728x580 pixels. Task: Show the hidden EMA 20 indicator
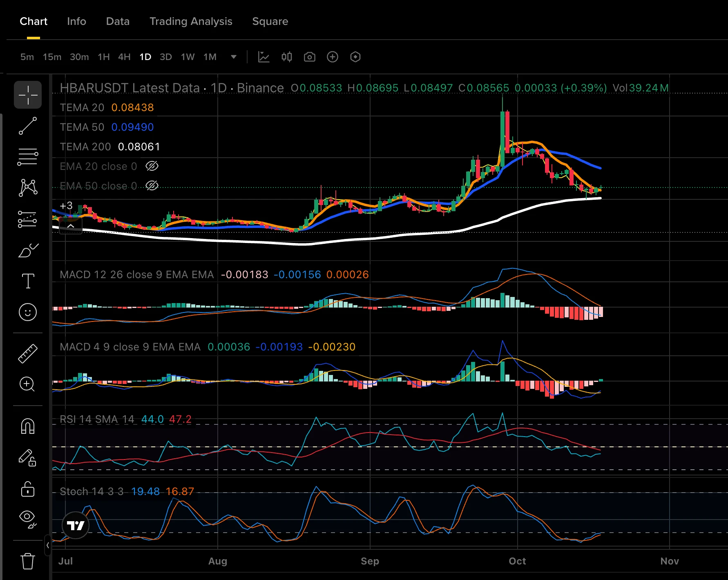point(152,166)
